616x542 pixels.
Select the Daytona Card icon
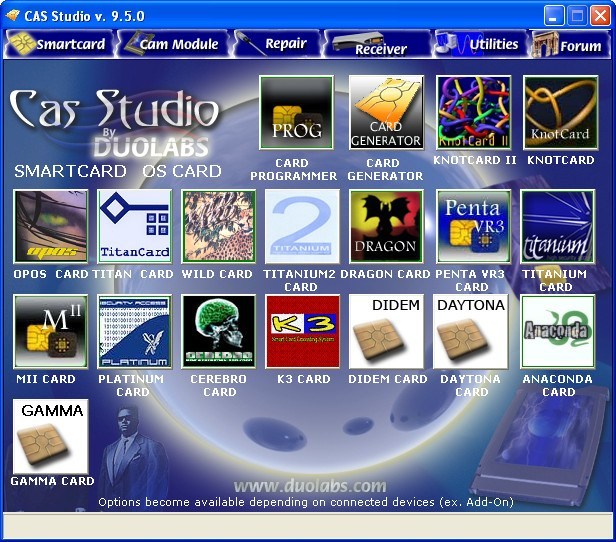(470, 331)
